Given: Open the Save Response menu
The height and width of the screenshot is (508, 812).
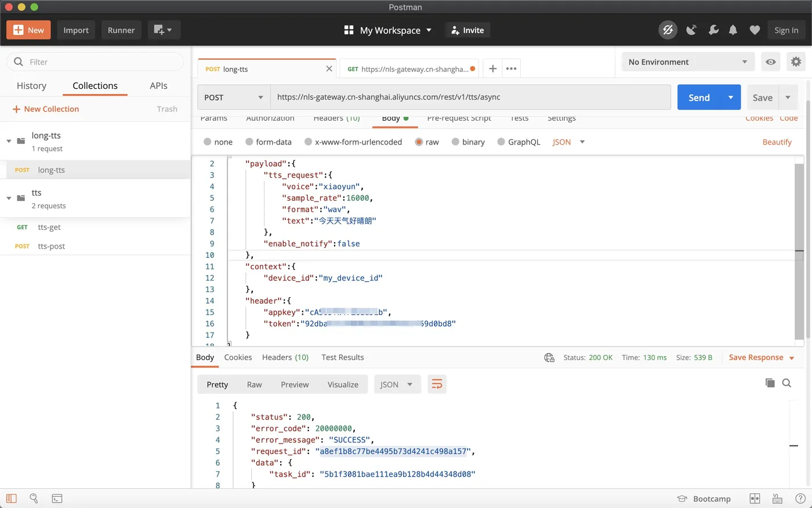Looking at the screenshot, I should (762, 358).
